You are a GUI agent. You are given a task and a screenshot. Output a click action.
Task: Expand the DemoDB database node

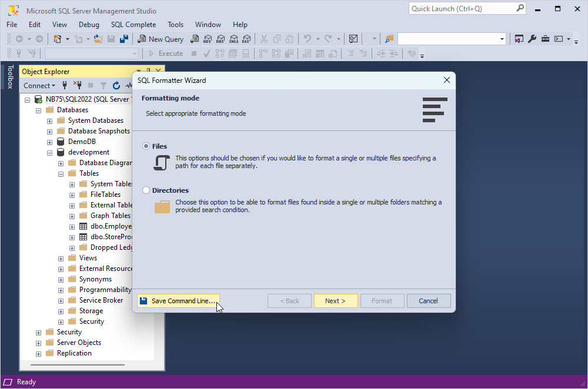coord(49,142)
